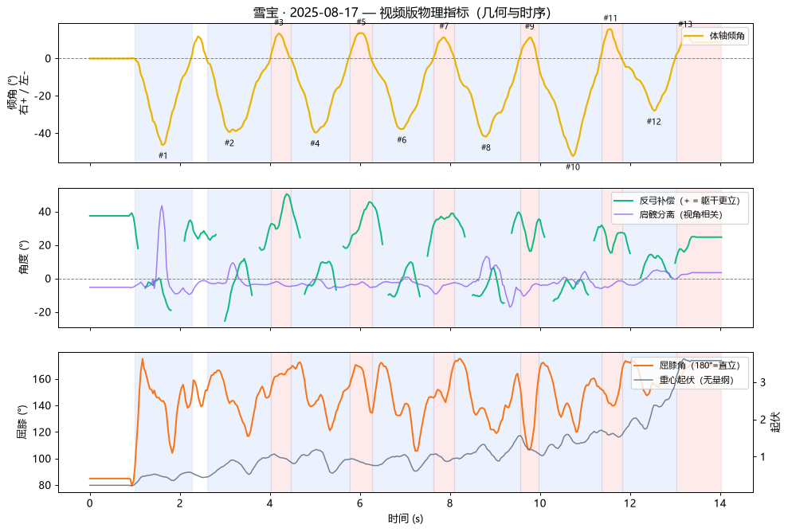Click the #2 valley marker label
The width and height of the screenshot is (788, 532).
[229, 143]
